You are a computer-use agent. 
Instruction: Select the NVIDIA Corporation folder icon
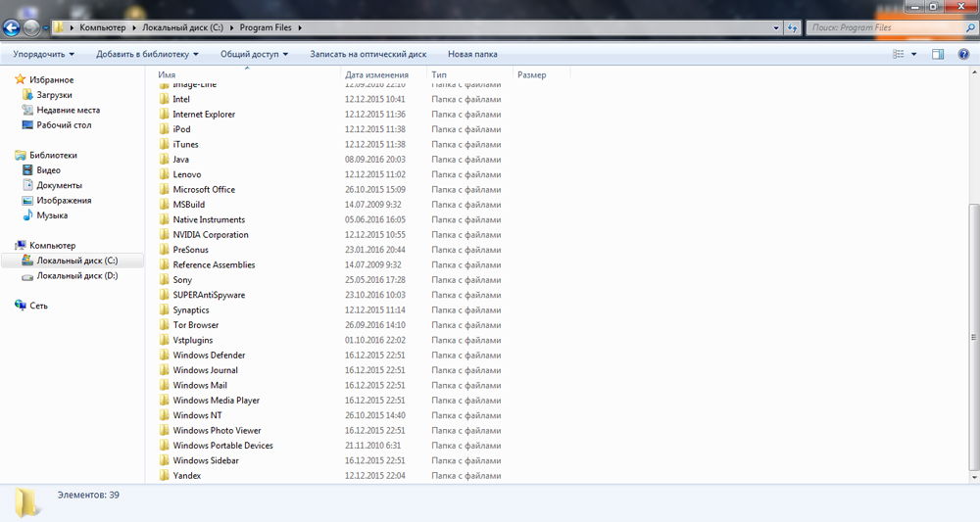tap(165, 235)
